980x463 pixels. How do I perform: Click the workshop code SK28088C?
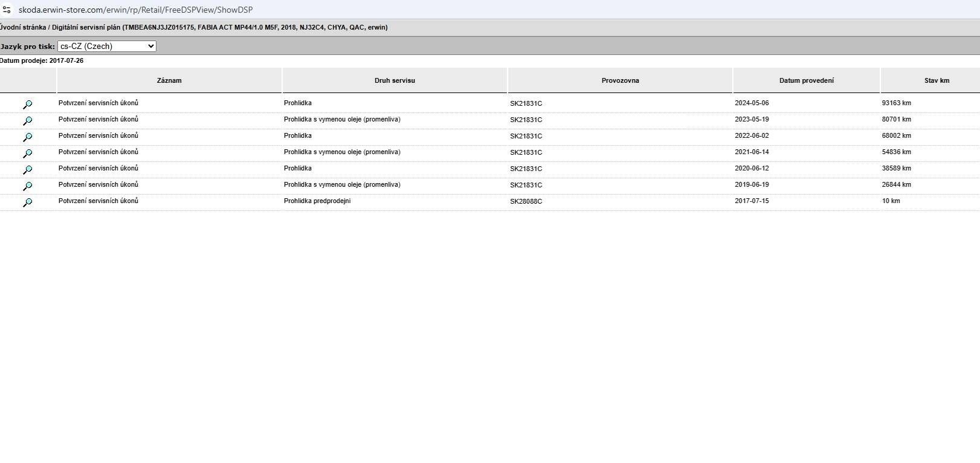526,201
